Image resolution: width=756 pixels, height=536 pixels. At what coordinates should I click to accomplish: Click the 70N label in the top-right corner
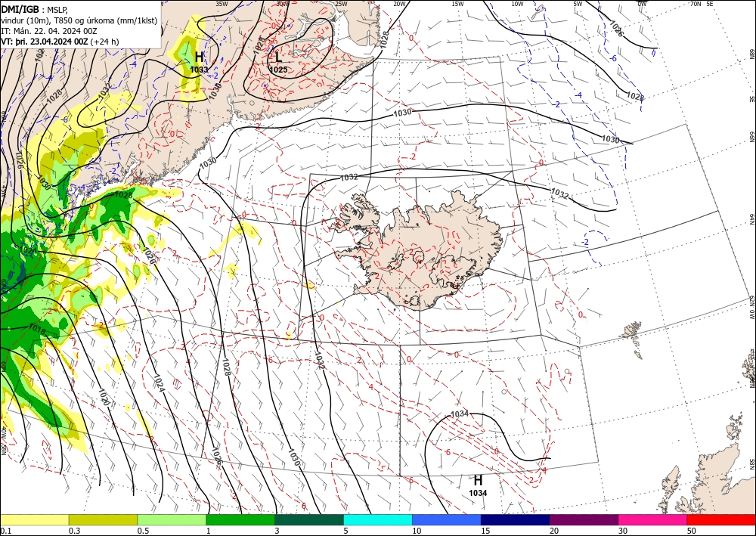(696, 4)
